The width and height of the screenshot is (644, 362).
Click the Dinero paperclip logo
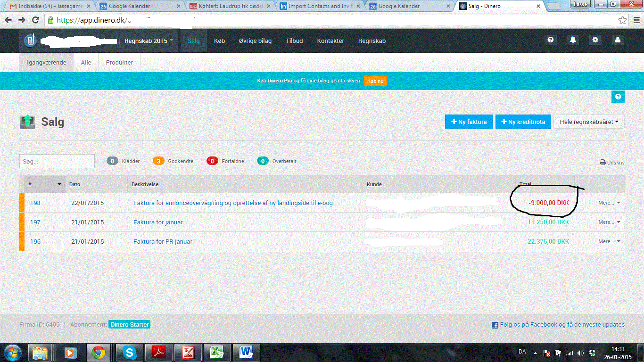pos(30,41)
